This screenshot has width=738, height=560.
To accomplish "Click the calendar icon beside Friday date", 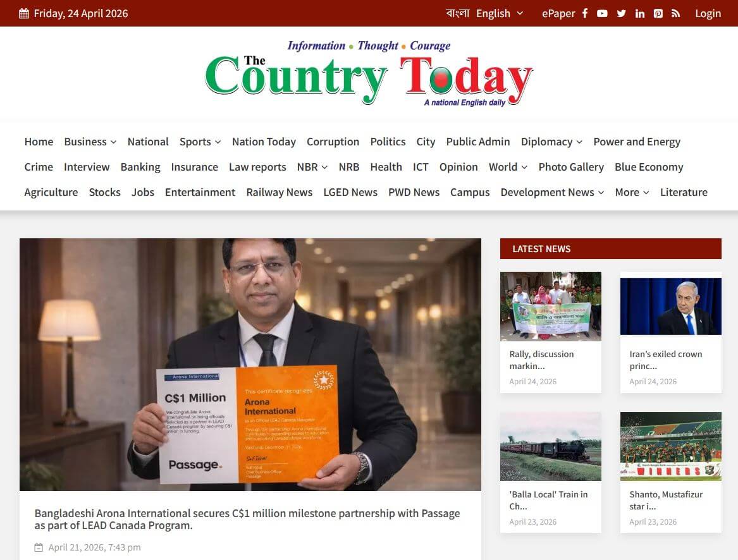I will click(24, 13).
